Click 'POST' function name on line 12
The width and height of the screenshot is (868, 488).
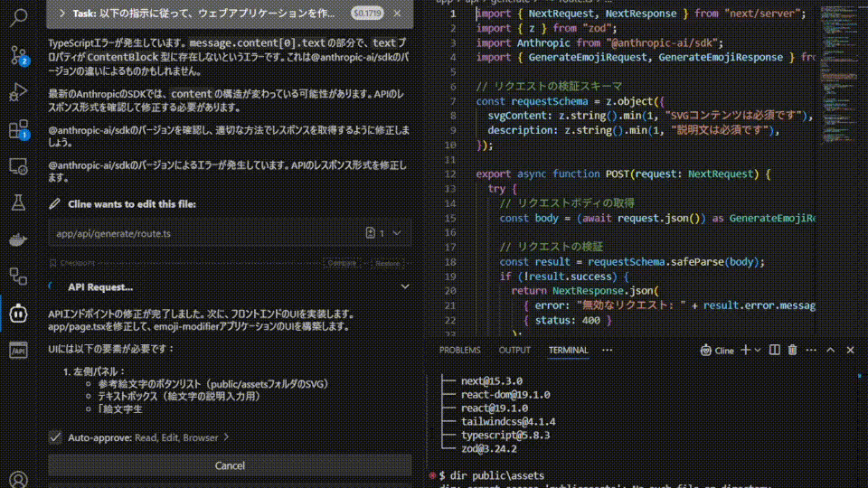(x=618, y=174)
